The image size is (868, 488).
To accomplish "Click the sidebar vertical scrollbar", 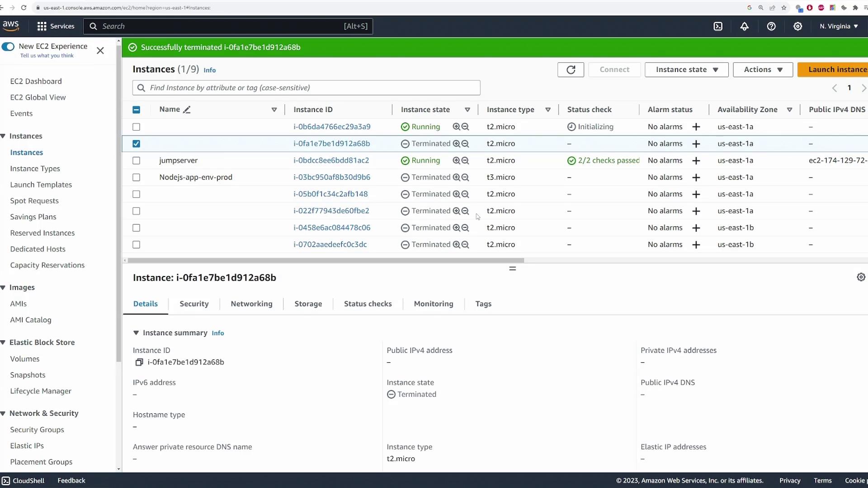I will pyautogui.click(x=118, y=203).
